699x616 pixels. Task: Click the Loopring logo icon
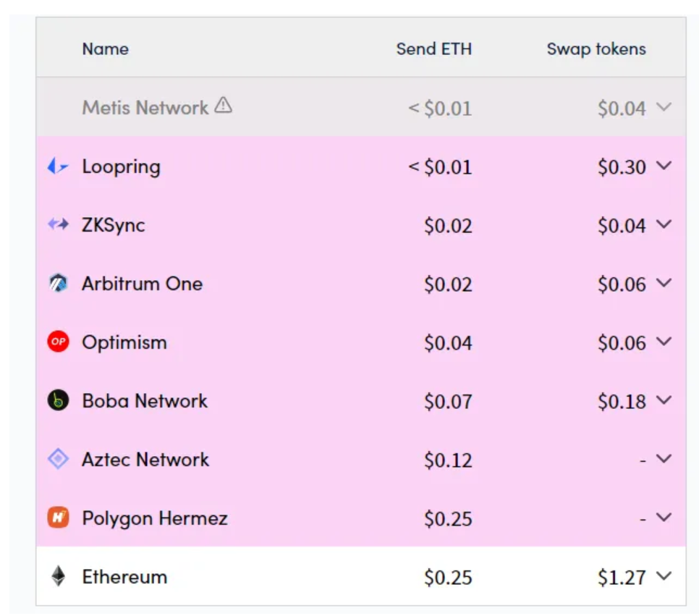click(58, 167)
